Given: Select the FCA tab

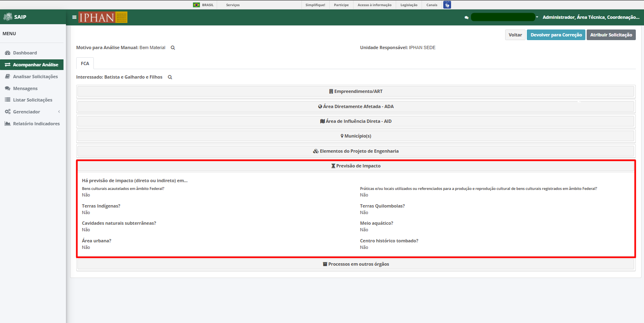Looking at the screenshot, I should coord(85,63).
